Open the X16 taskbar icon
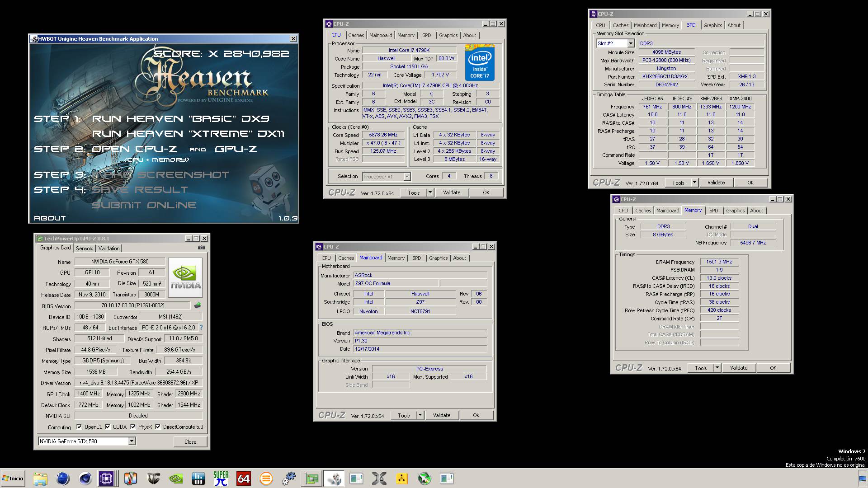 (379, 479)
